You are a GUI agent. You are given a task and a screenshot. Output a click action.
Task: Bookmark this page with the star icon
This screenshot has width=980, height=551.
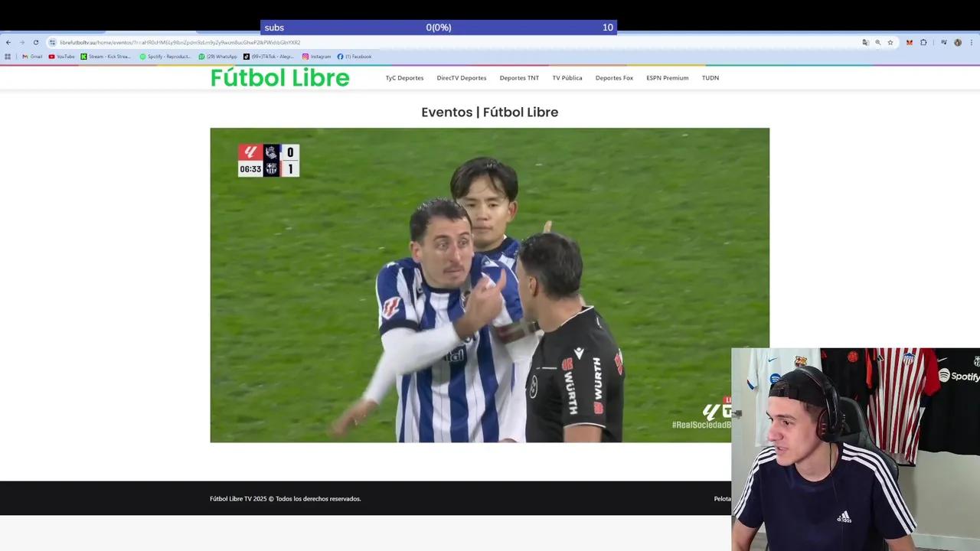890,43
